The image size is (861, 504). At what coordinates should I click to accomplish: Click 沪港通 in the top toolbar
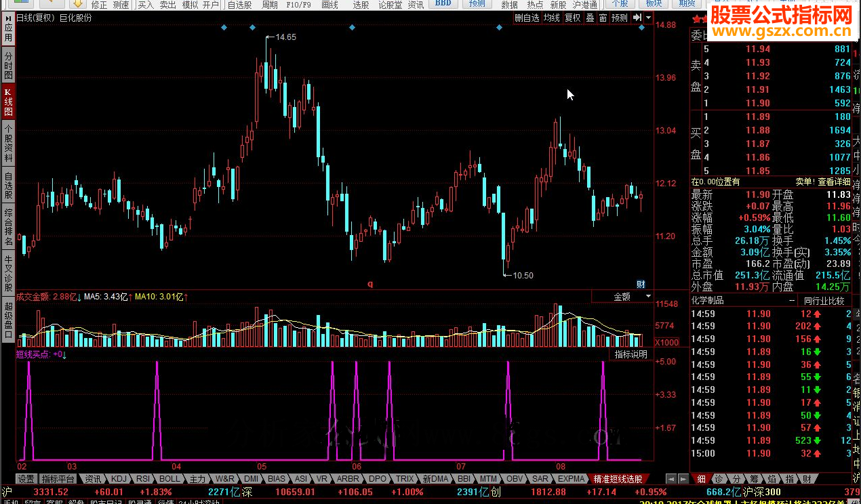(585, 4)
